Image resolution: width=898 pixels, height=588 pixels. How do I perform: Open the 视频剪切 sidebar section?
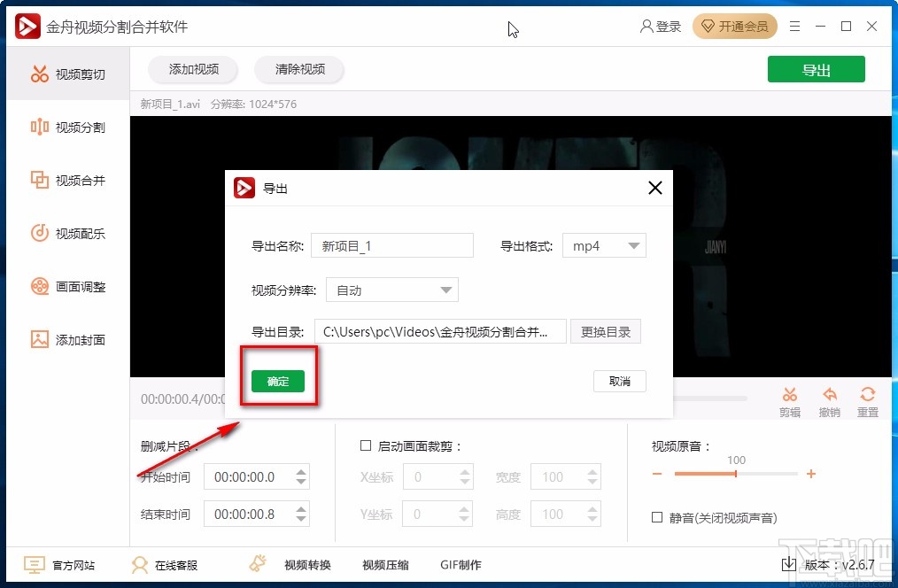[68, 73]
